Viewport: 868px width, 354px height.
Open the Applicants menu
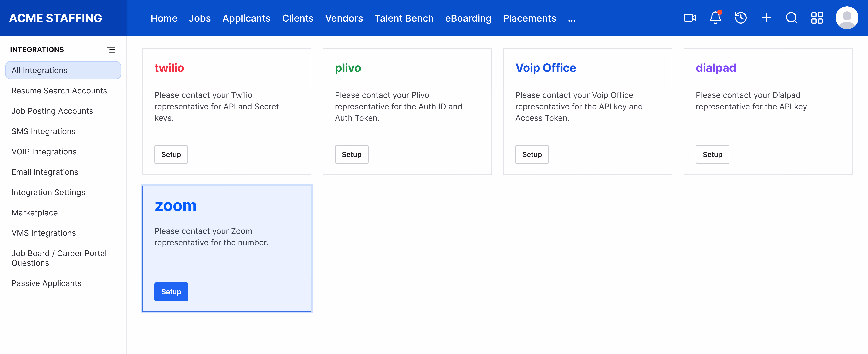pos(246,18)
